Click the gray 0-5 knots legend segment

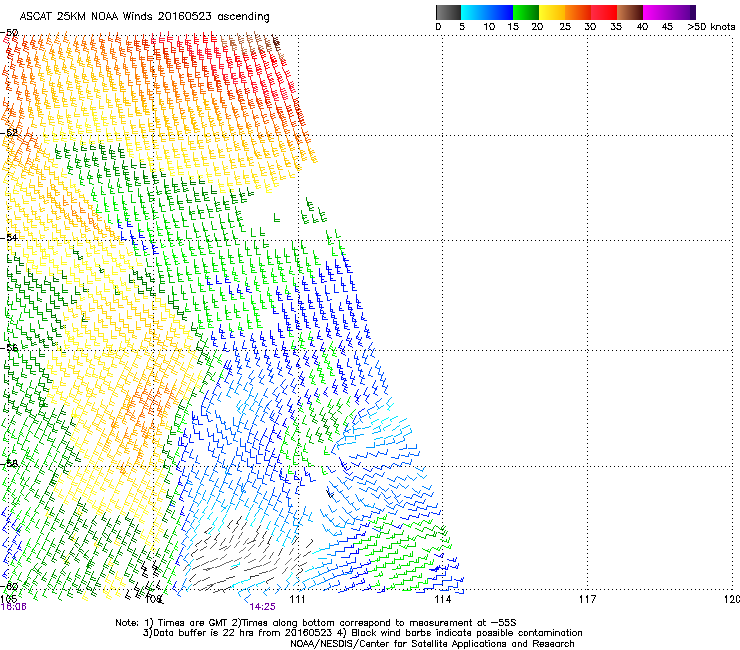[x=448, y=12]
